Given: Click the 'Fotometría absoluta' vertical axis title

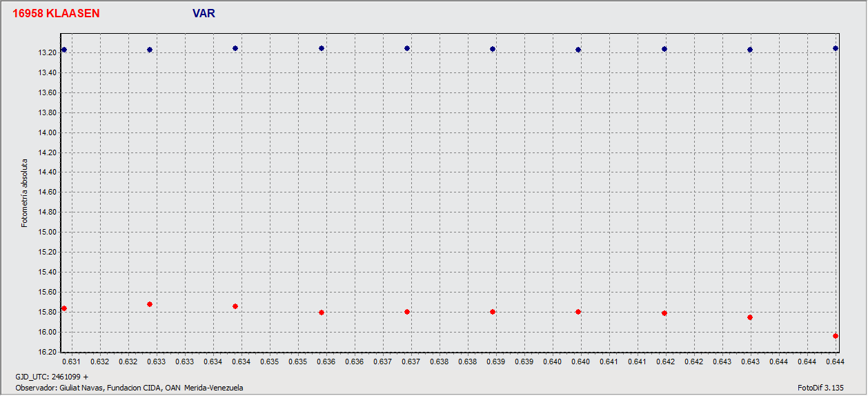Looking at the screenshot, I should [25, 192].
